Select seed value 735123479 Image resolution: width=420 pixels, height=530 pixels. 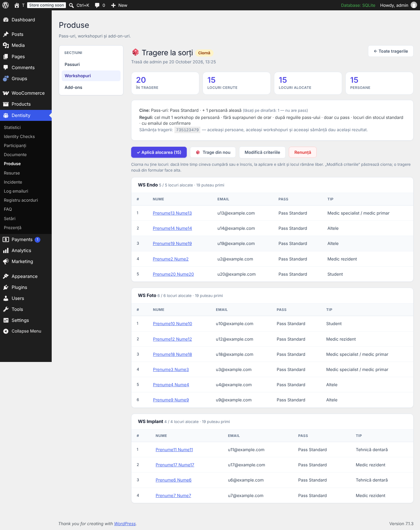click(187, 130)
